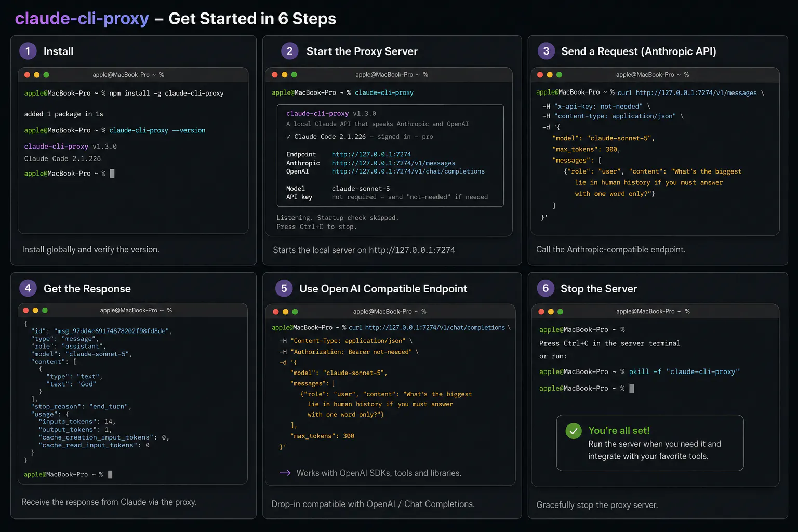Open the Anthropic /v1/messages URL in server banner

point(393,163)
